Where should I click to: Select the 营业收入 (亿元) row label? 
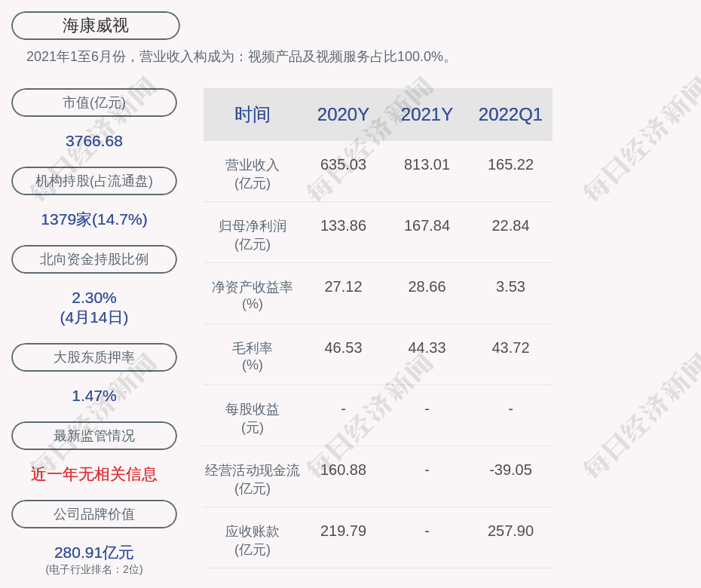[253, 174]
